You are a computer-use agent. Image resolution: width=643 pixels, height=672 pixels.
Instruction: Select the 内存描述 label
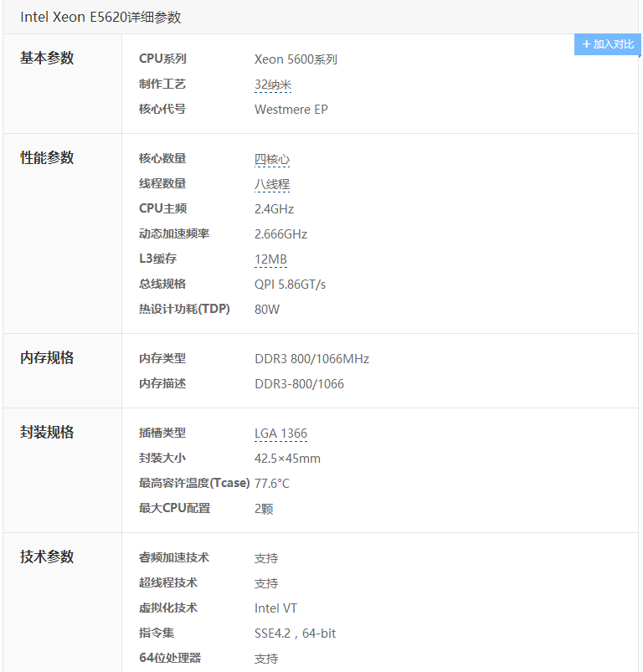point(162,383)
